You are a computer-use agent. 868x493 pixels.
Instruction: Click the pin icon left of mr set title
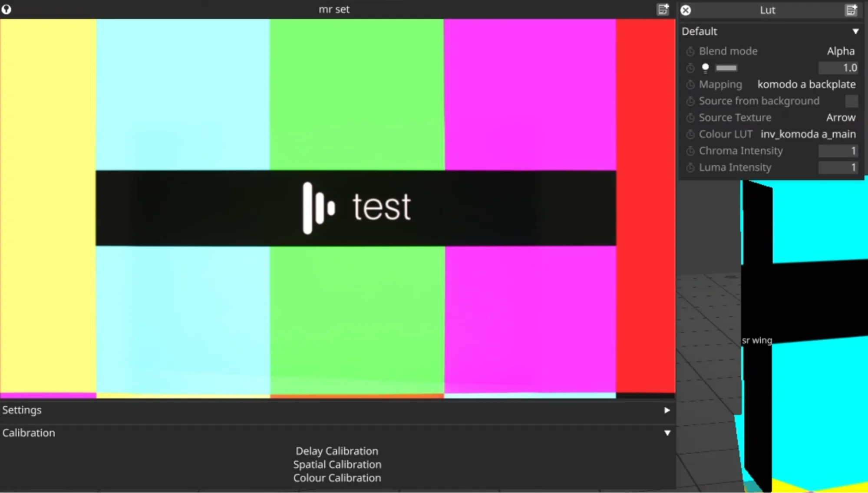[x=7, y=10]
